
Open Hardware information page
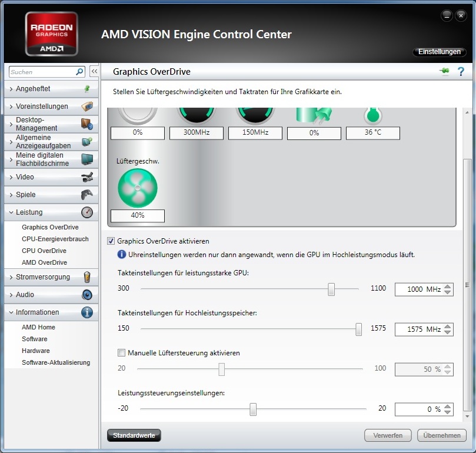point(36,351)
